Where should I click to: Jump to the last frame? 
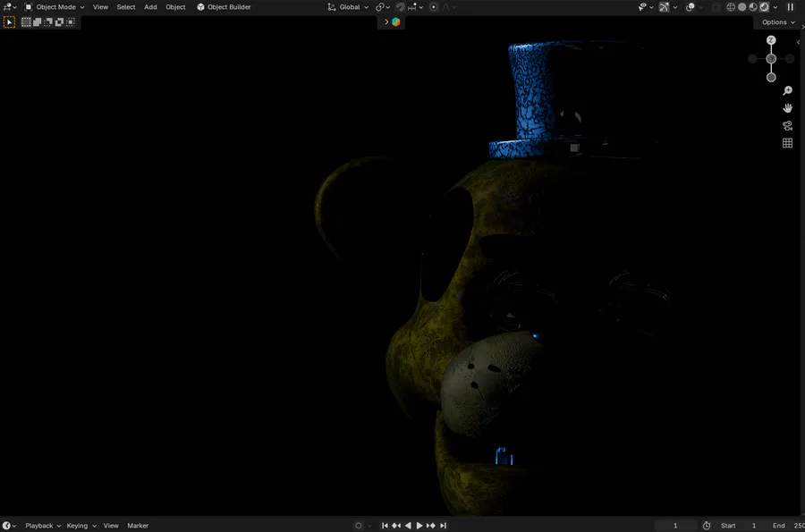coord(443,526)
